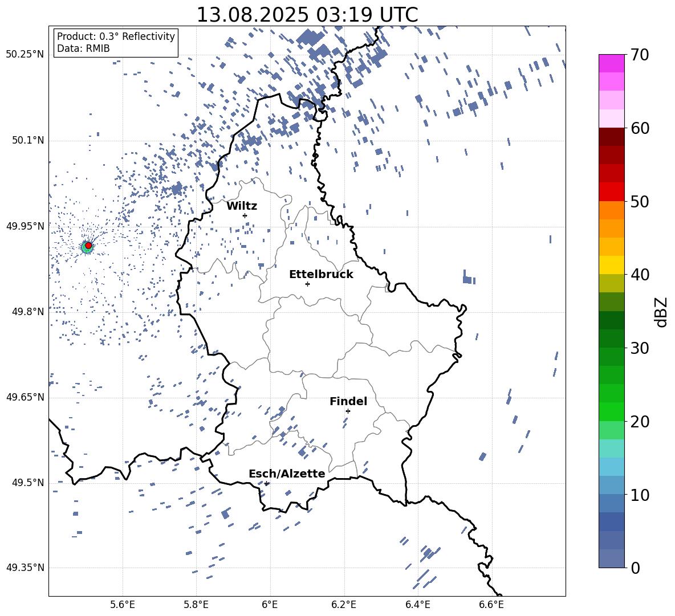Click the colorbar tick value 70
675x616 pixels.
click(640, 55)
